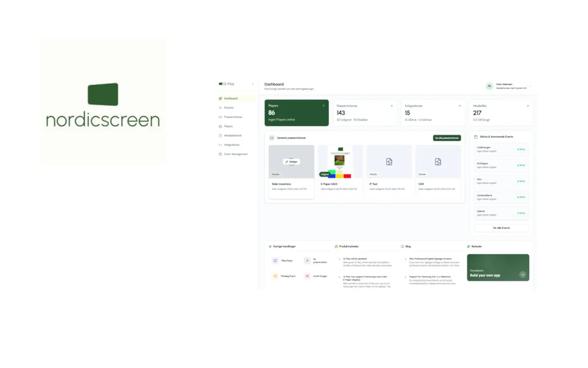Viewport: 588px width, 368px height.
Task: Open the KickFlipper event row
Action: tap(501, 165)
